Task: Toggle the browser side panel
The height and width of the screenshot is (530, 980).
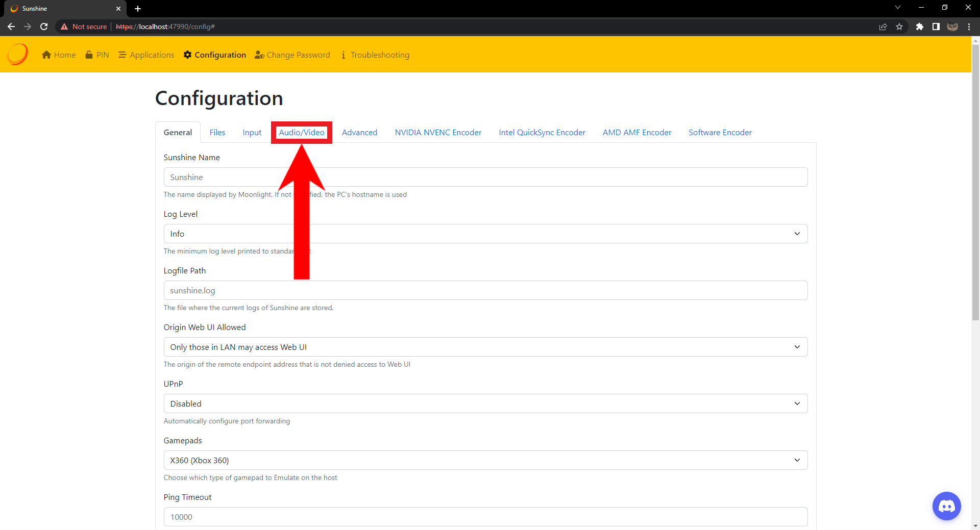Action: [x=936, y=27]
